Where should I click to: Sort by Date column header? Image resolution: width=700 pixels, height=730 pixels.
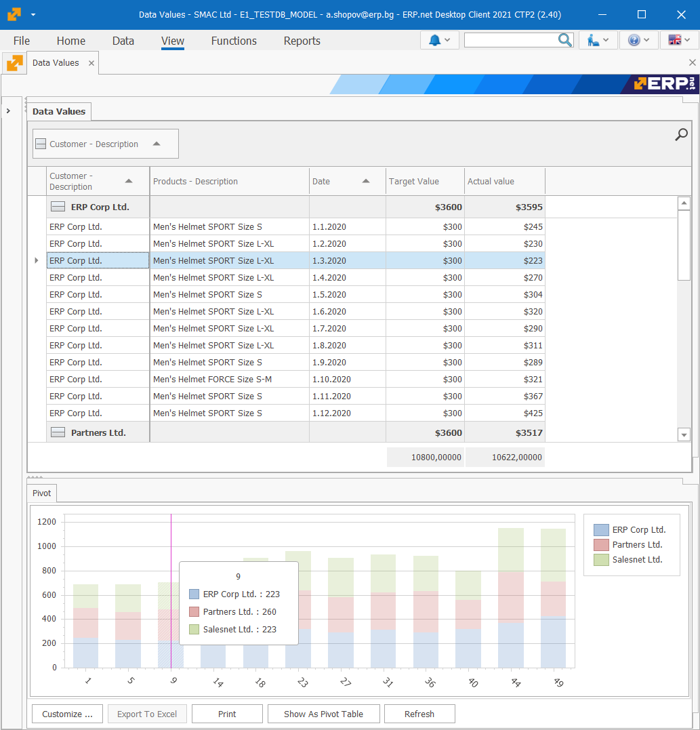tap(347, 181)
